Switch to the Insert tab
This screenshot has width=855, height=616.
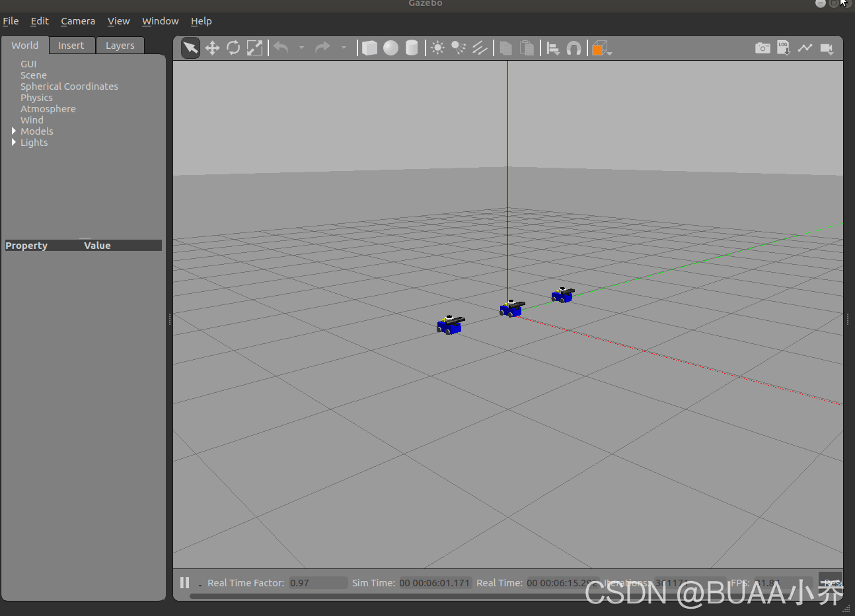click(71, 46)
